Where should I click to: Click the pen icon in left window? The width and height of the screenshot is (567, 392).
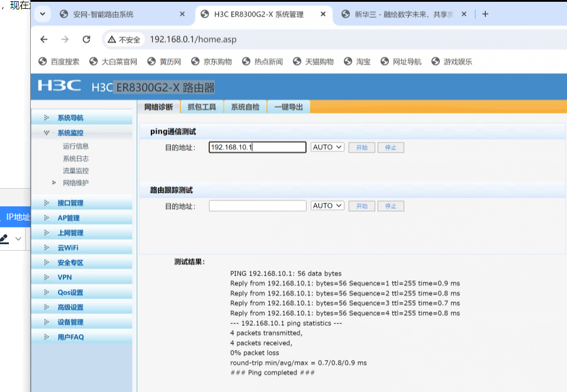(x=4, y=239)
